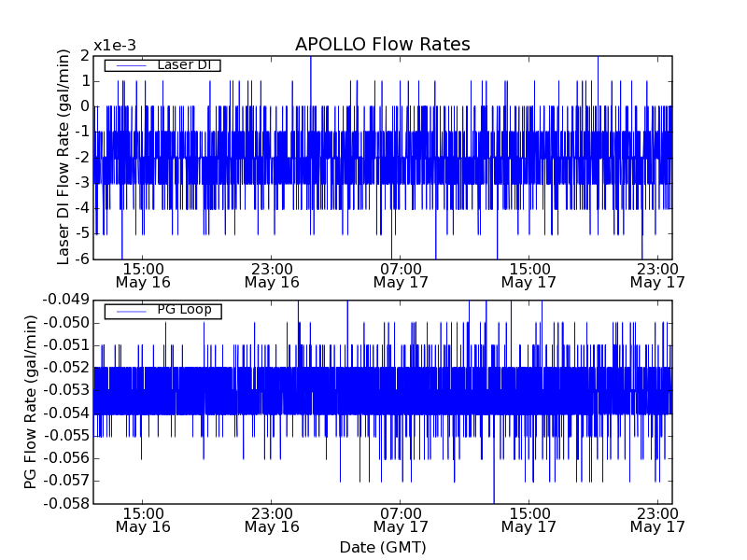Click the APOLLO Flow Rates chart title

point(382,45)
